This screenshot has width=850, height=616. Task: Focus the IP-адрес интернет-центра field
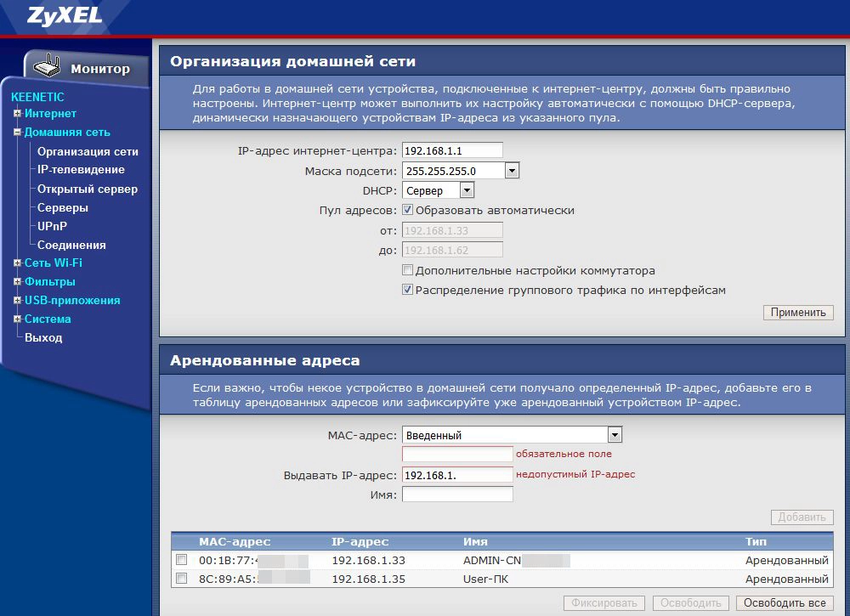452,150
